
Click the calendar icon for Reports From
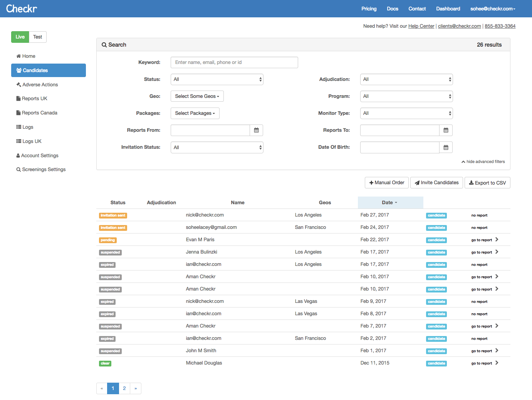(256, 130)
